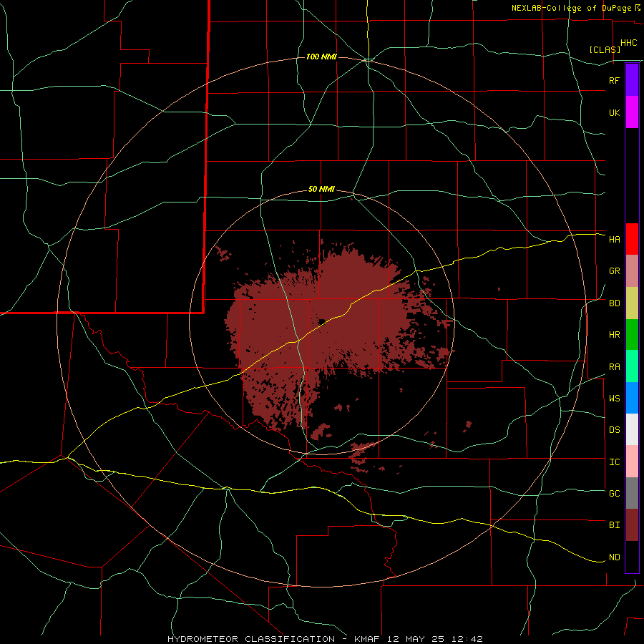Screen dimensions: 644x644
Task: Click the HA red legend swatch
Action: tap(632, 239)
